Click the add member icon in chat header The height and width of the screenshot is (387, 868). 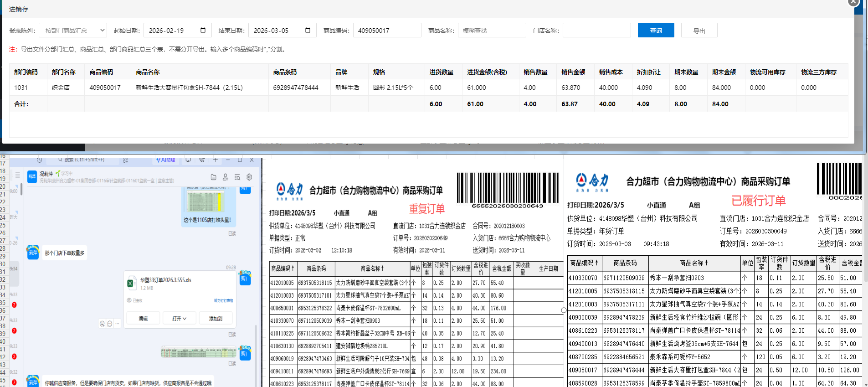click(225, 177)
